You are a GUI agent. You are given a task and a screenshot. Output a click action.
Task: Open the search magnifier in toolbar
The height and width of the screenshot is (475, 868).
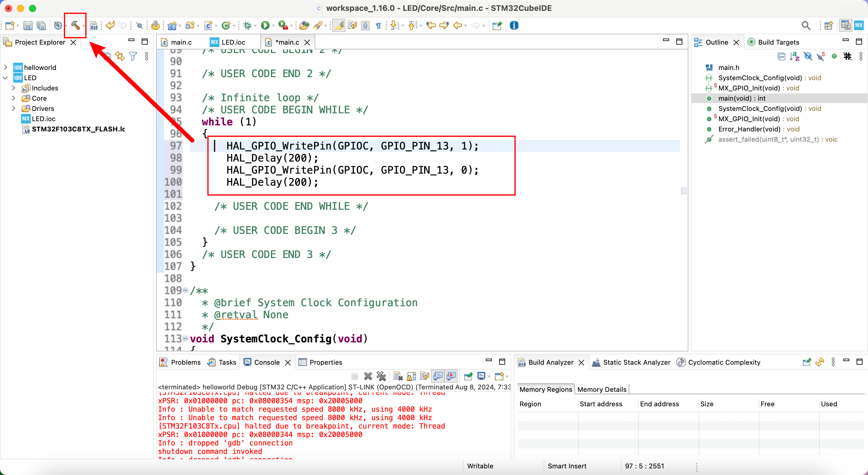pyautogui.click(x=806, y=26)
